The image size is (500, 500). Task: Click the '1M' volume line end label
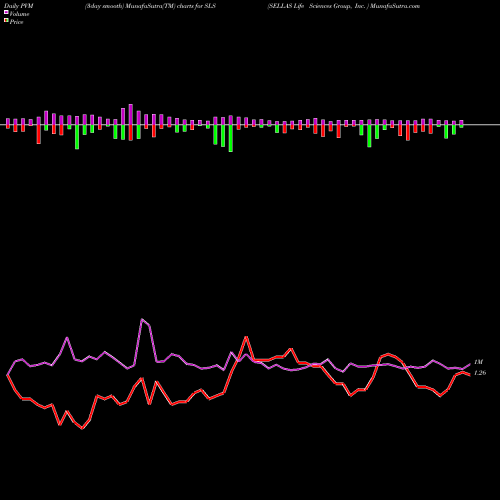pyautogui.click(x=478, y=362)
